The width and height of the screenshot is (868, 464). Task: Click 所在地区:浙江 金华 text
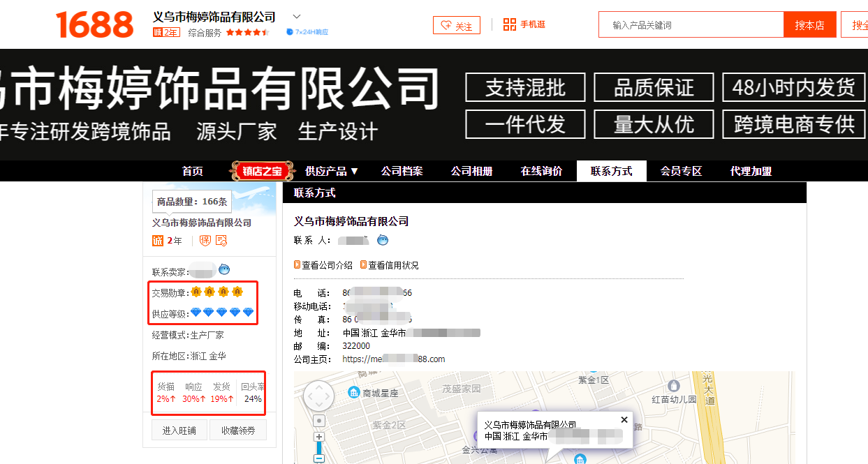[x=189, y=356]
